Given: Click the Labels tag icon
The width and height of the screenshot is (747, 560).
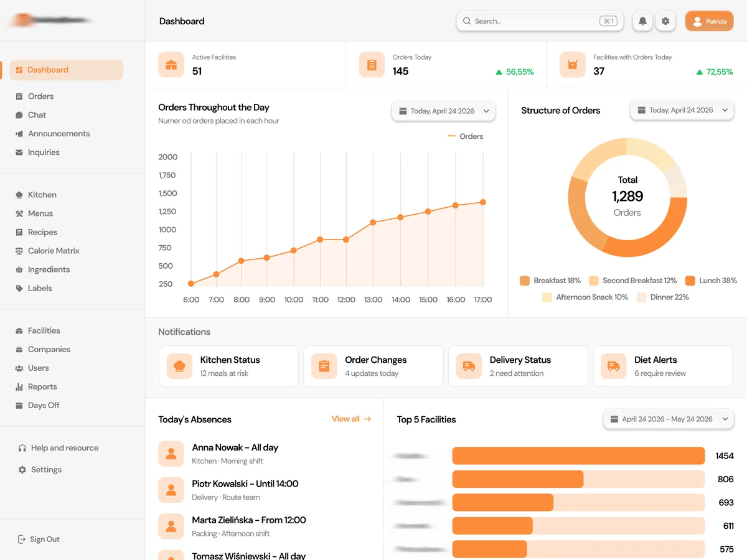Looking at the screenshot, I should click(19, 288).
